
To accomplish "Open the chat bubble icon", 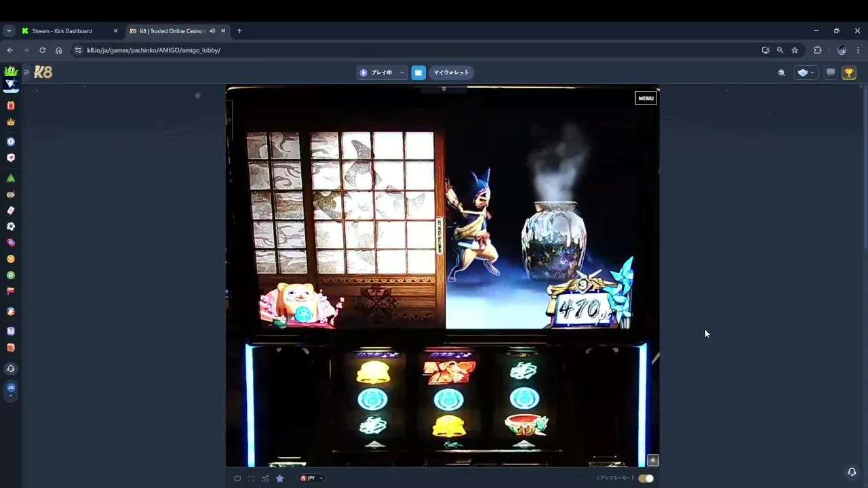I will click(x=830, y=73).
